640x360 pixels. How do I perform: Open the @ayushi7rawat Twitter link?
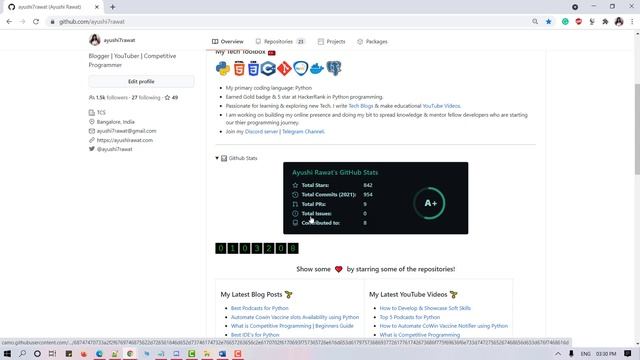pyautogui.click(x=115, y=149)
